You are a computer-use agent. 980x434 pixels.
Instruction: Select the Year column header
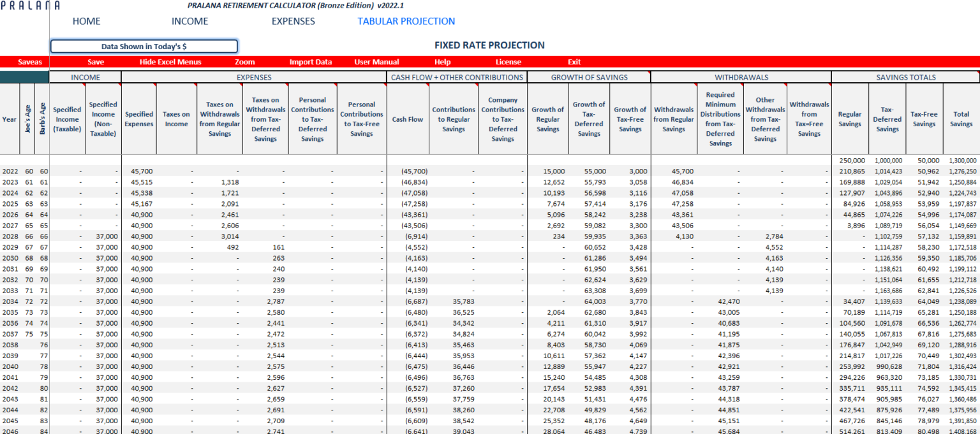[x=9, y=117]
